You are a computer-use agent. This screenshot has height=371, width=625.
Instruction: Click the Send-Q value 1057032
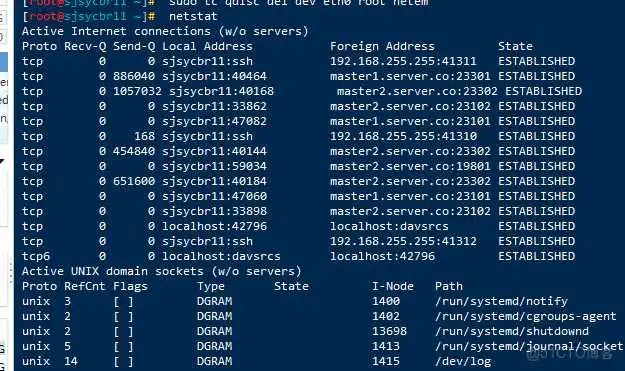point(138,92)
